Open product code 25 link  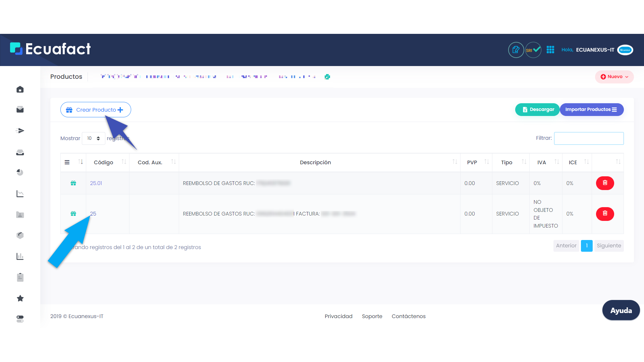pyautogui.click(x=93, y=214)
